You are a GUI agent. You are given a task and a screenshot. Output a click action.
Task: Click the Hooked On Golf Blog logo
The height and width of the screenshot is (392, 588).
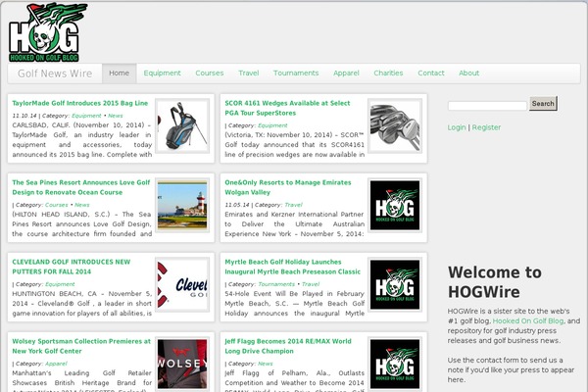pyautogui.click(x=48, y=31)
